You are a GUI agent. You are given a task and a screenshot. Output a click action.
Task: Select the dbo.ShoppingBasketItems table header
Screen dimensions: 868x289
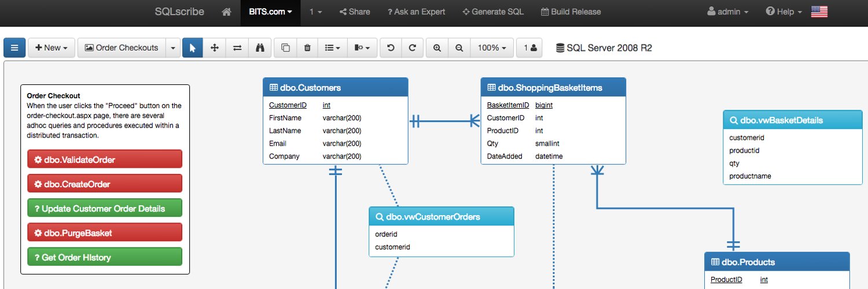[x=553, y=88]
